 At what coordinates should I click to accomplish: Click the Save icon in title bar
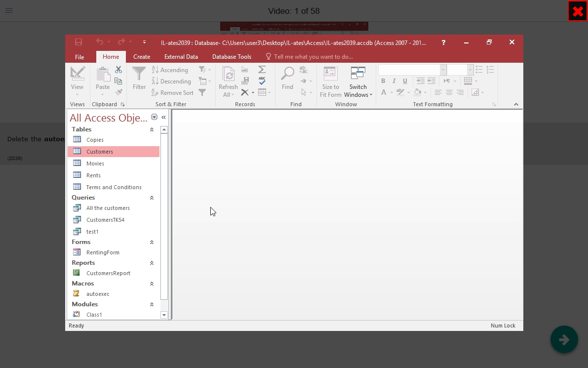(78, 42)
